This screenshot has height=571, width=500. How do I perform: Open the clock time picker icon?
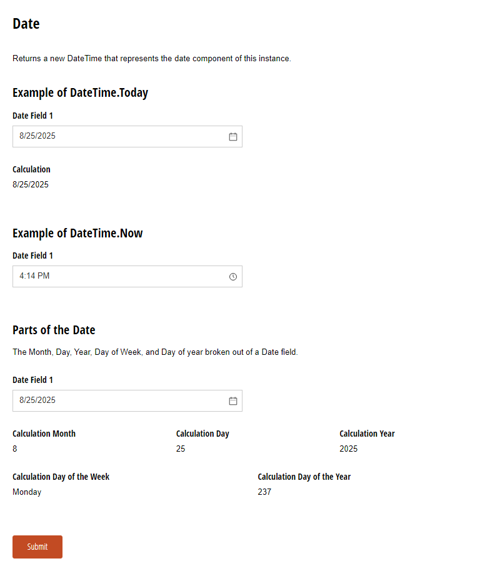tap(233, 277)
